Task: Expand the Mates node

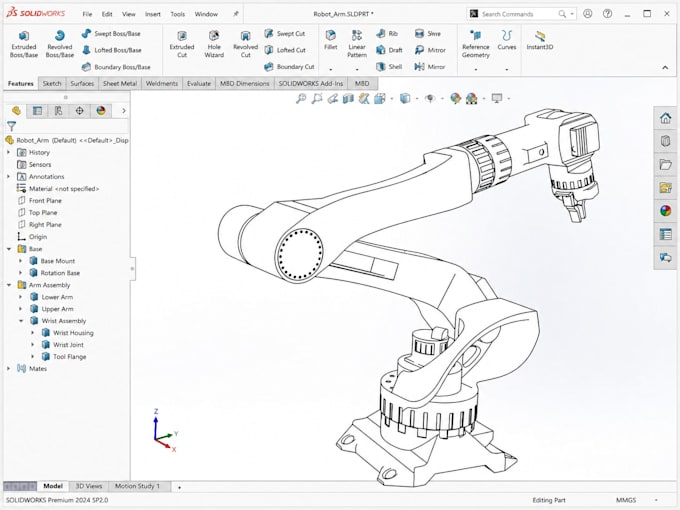Action: click(8, 369)
